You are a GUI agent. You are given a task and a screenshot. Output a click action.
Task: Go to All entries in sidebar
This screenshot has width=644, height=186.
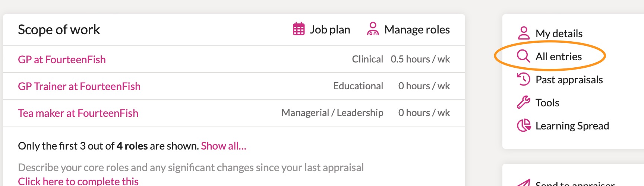(x=559, y=57)
